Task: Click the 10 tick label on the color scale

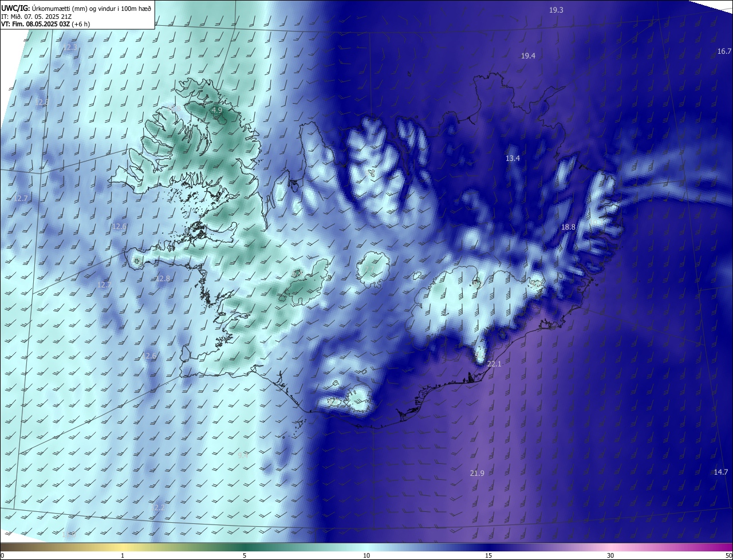Action: pos(366,555)
